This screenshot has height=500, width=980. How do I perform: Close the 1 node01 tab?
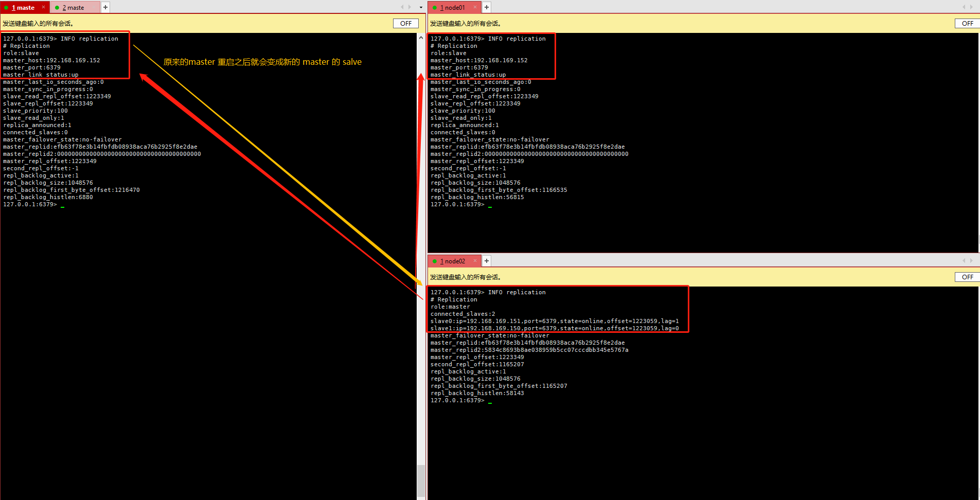pos(475,7)
